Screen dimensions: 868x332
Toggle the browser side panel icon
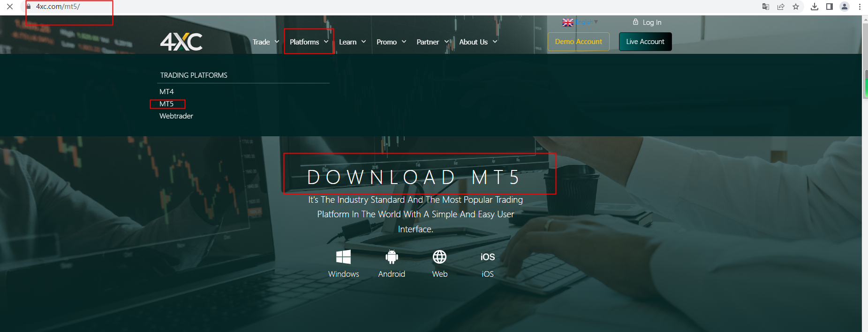[830, 7]
